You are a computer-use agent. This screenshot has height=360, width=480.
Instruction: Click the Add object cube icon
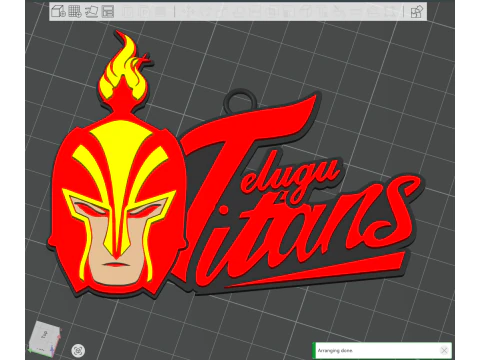point(58,11)
